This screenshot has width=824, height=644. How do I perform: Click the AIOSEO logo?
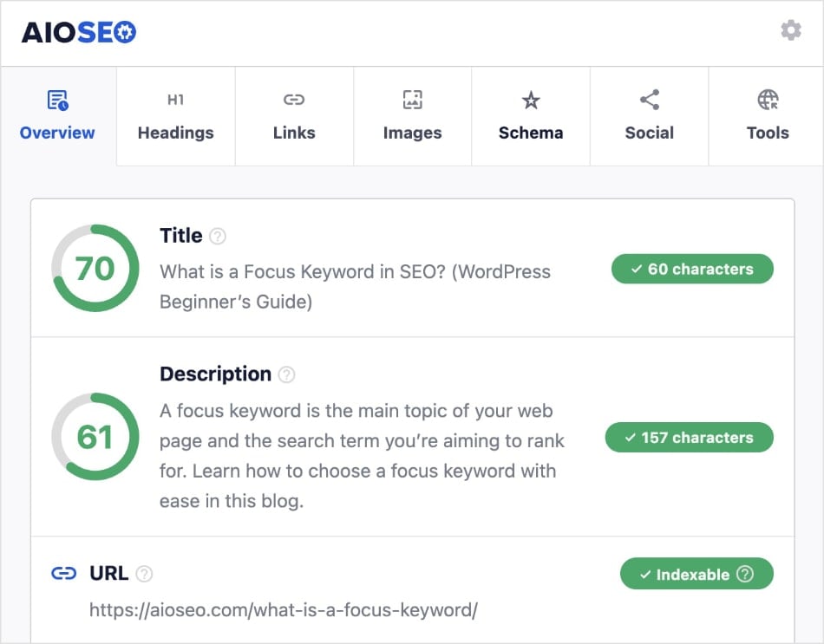79,33
